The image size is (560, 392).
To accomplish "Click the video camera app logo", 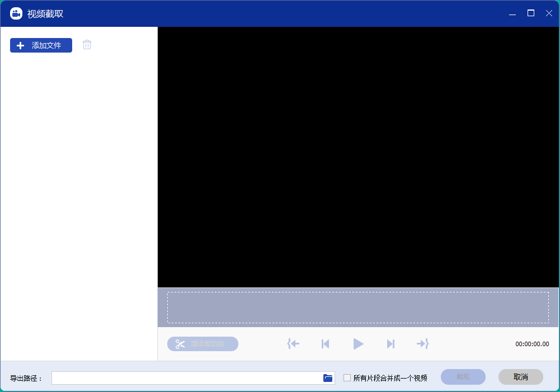I will point(16,13).
